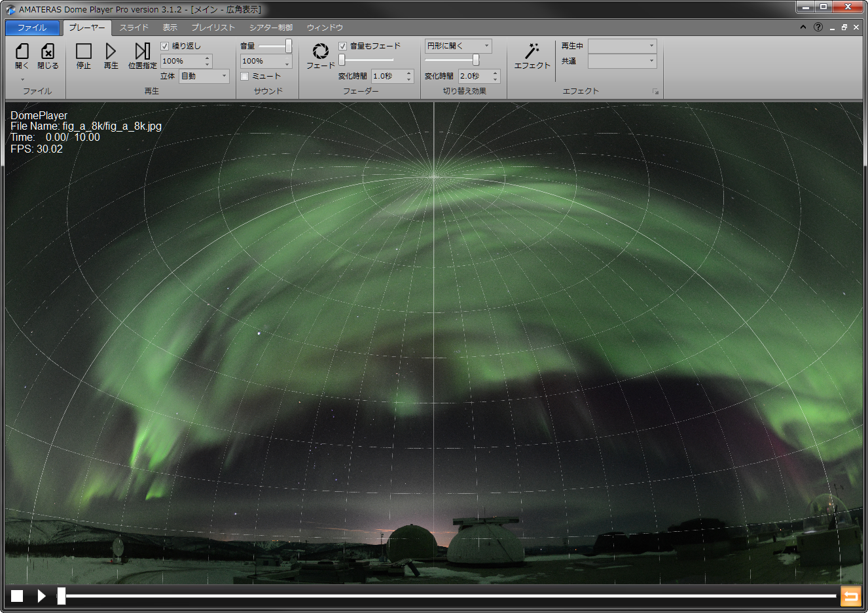Uncheck the 繰り返し (Repeat) checkbox
Screen dimensions: 868x613
click(x=165, y=46)
